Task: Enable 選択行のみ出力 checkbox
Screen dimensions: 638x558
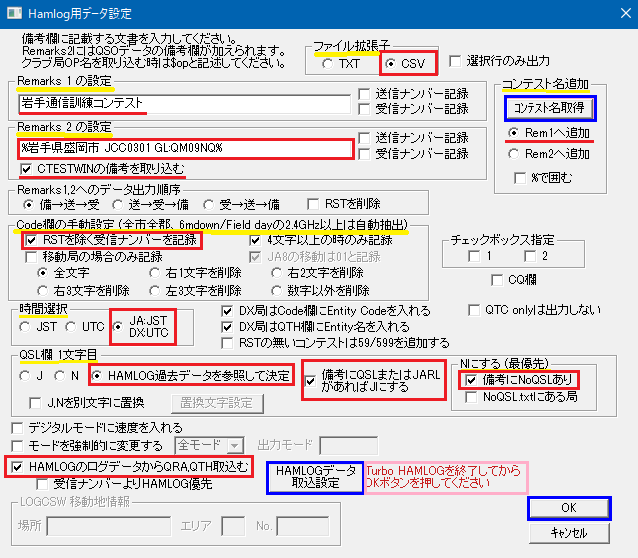Action: click(456, 60)
